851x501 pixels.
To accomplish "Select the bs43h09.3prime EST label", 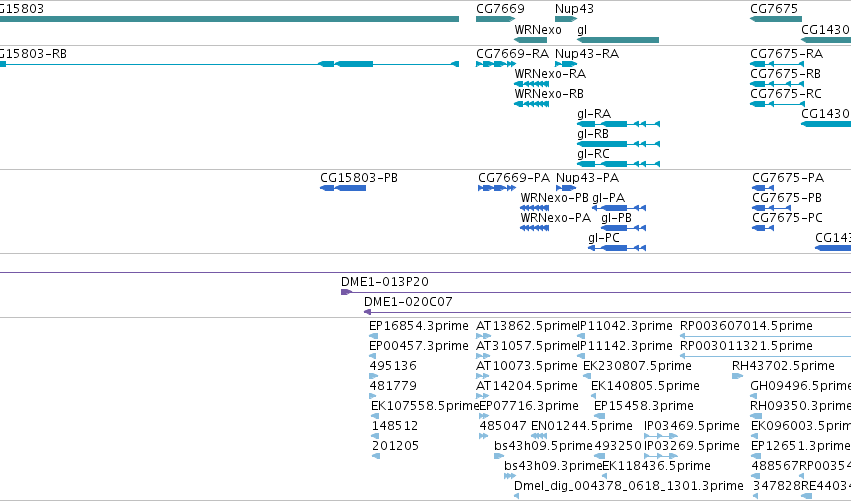I will tap(553, 467).
